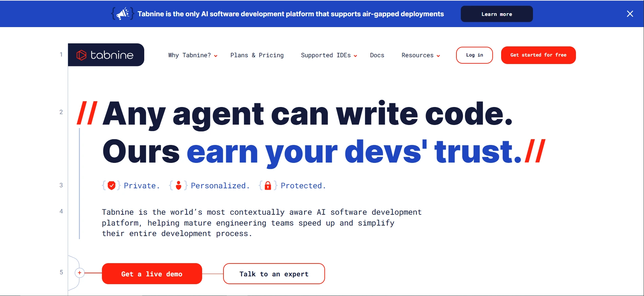Click the Log in button
The image size is (644, 296).
click(x=474, y=55)
